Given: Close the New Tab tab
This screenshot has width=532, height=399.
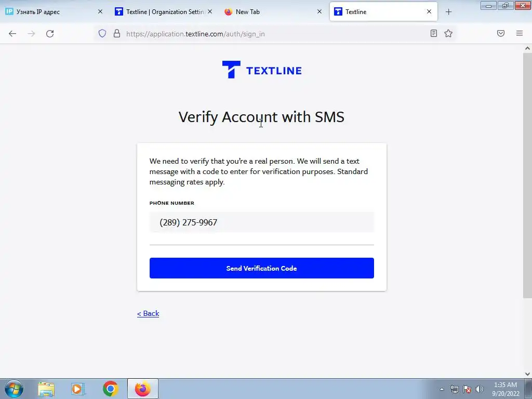Looking at the screenshot, I should pos(320,11).
